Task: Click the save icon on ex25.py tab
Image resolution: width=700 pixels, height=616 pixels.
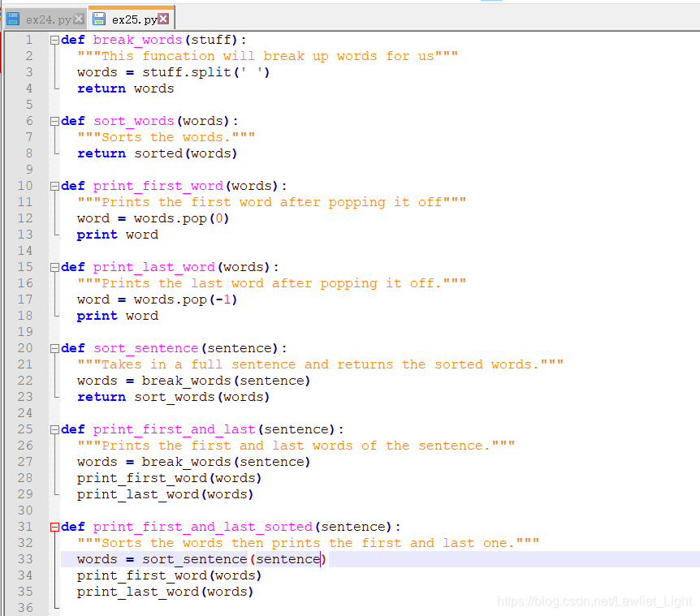Action: click(x=98, y=19)
